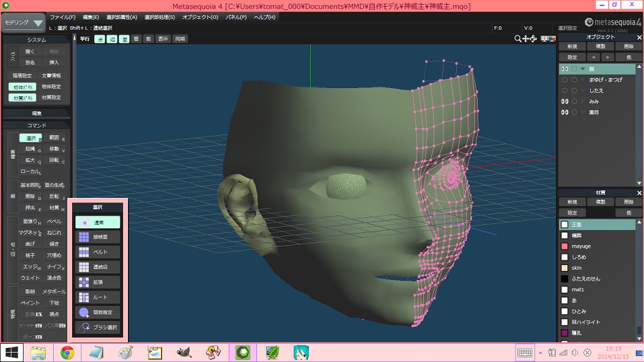Image resolution: width=644 pixels, height=362 pixels.
Task: Toggle 点 vertex display button
Action: [x=100, y=39]
